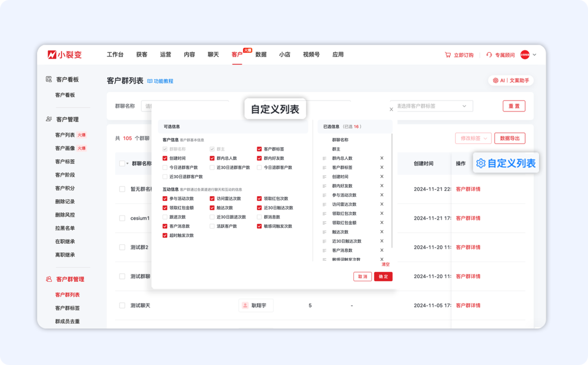Enable the 今日进群客户数 checkbox
Image resolution: width=588 pixels, height=365 pixels.
click(x=164, y=166)
